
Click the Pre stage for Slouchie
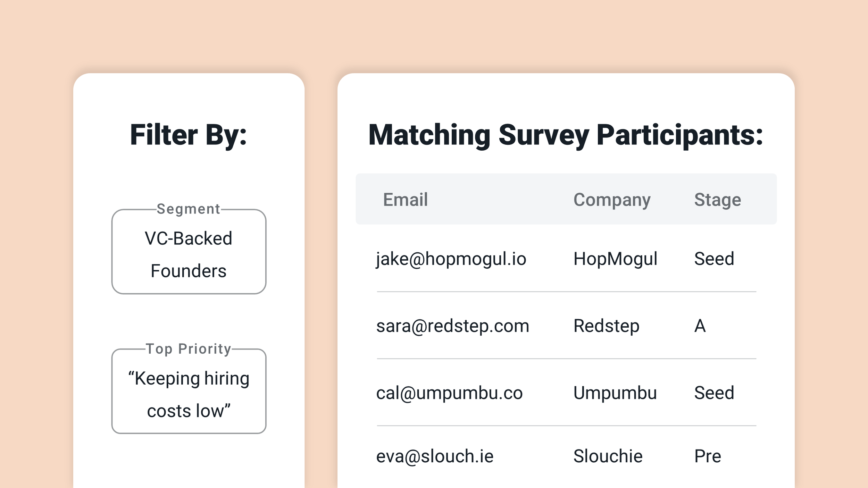pos(708,456)
